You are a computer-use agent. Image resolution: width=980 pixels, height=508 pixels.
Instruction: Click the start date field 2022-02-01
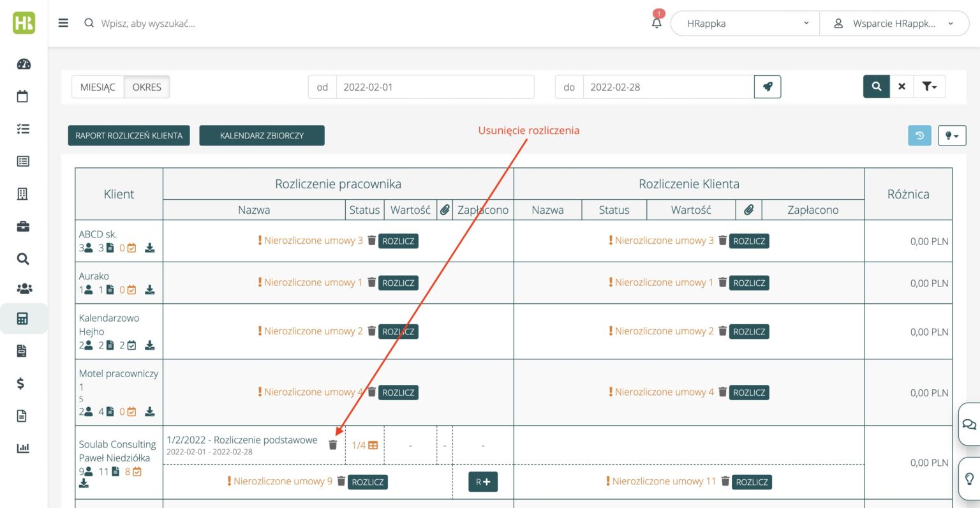[x=434, y=87]
